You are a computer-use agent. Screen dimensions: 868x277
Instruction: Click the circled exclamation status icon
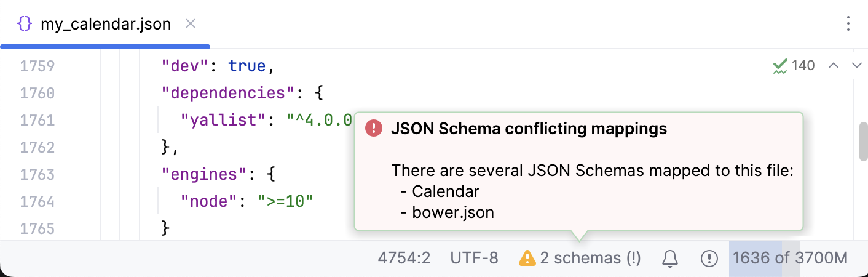(x=709, y=259)
